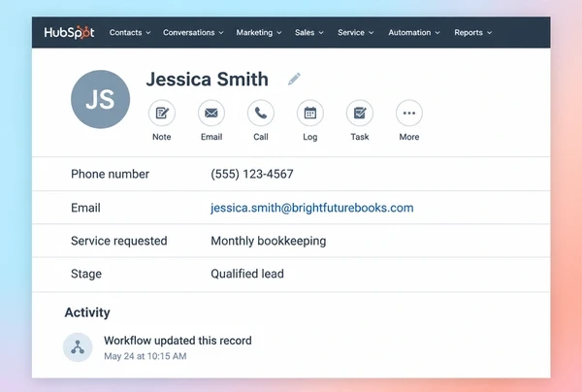This screenshot has width=582, height=392.
Task: Compose a message via the Email icon button
Action: pos(211,113)
